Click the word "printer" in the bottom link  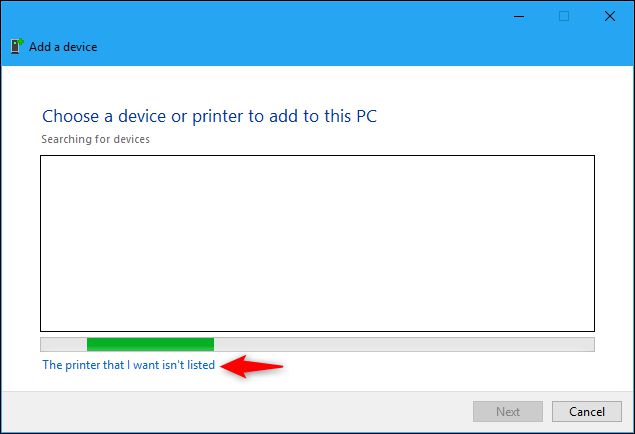(x=84, y=366)
